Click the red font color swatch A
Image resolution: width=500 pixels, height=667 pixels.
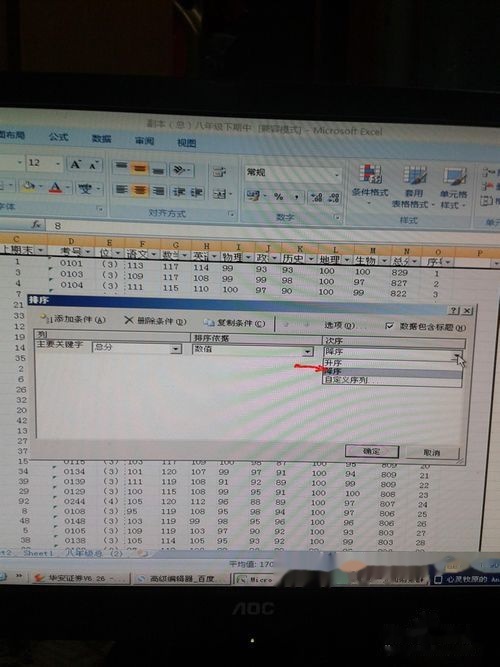(x=55, y=187)
